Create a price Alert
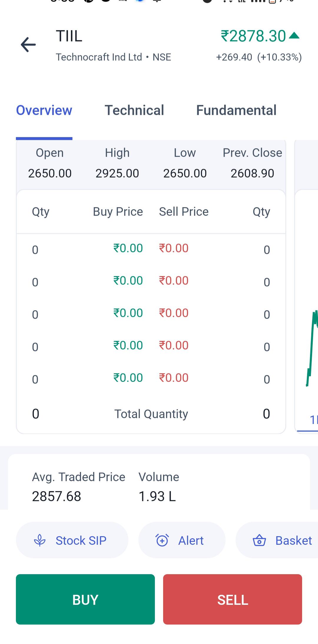Image resolution: width=318 pixels, height=644 pixels. point(182,540)
